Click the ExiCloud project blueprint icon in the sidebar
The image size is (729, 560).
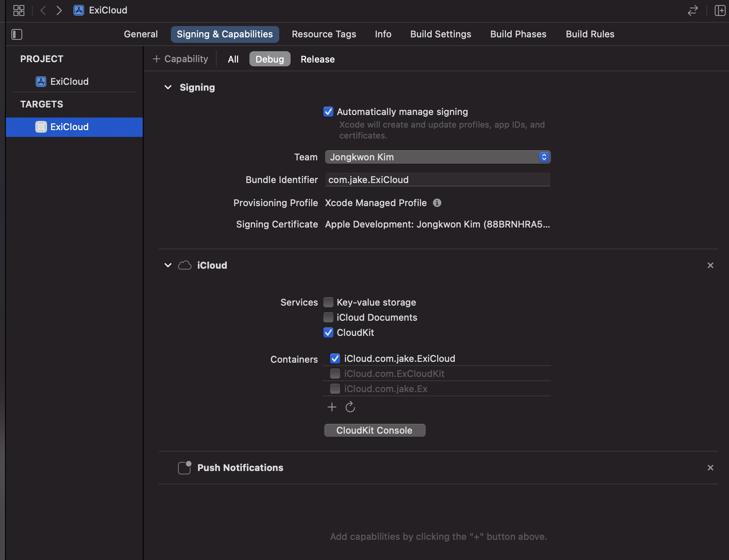[x=41, y=81]
